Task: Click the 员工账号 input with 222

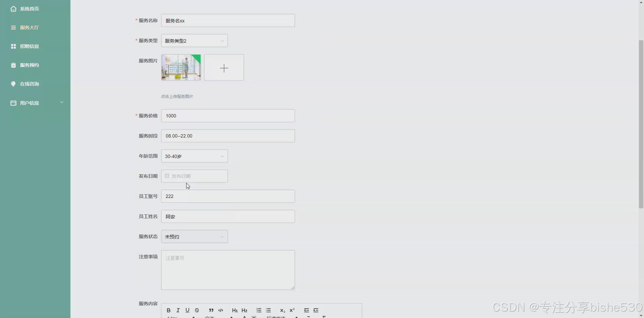Action: pos(228,196)
